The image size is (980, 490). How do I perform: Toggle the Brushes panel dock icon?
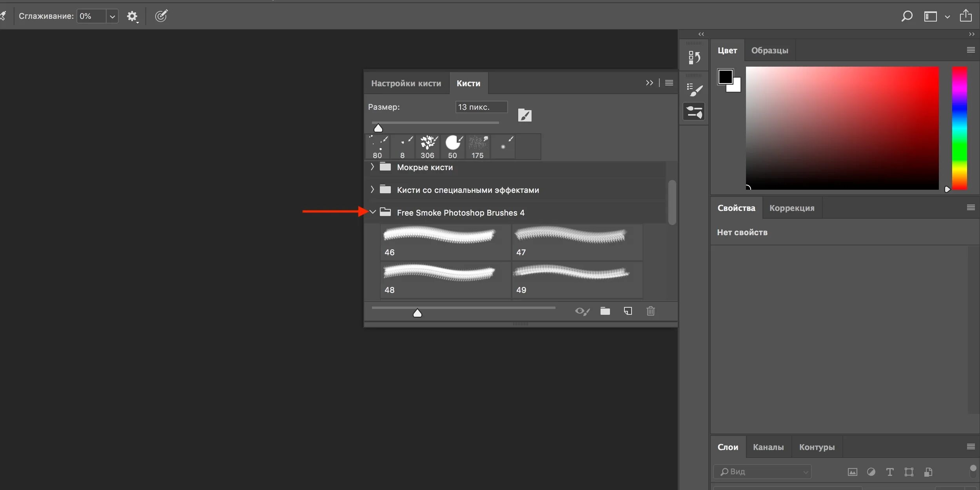[694, 112]
